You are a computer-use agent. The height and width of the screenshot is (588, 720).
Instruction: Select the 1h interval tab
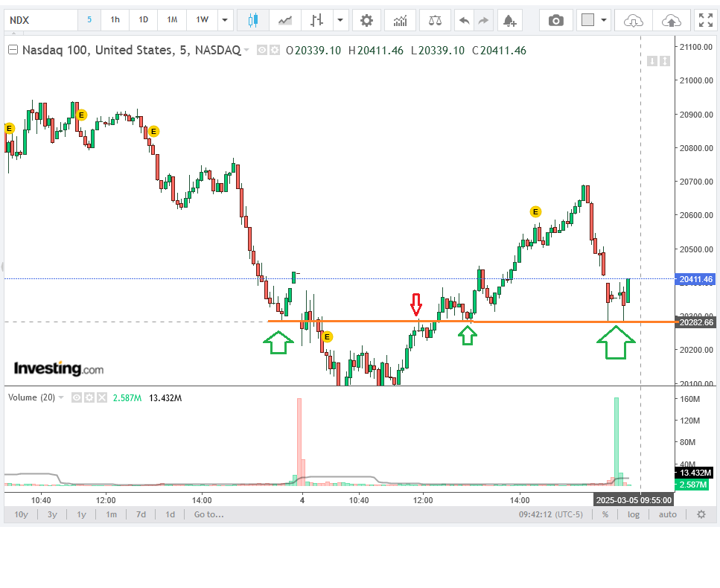[115, 20]
